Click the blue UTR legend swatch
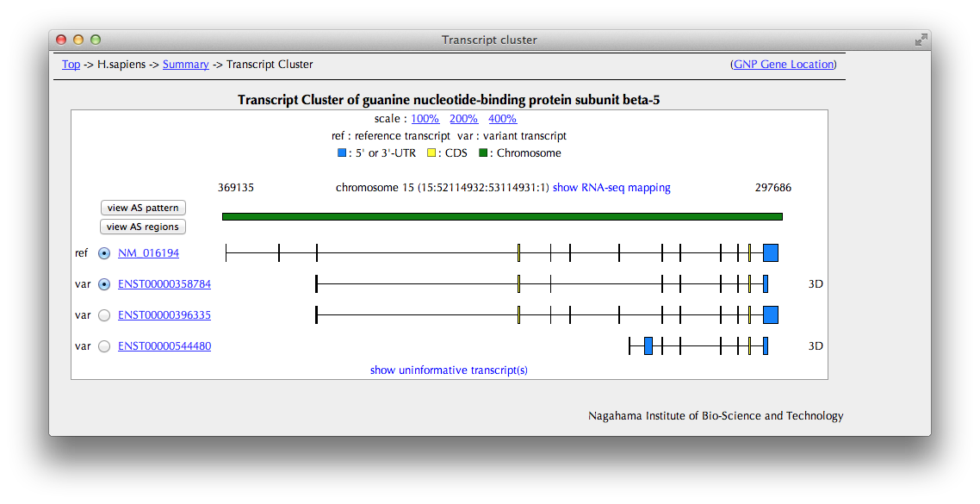The image size is (980, 504). (x=343, y=153)
